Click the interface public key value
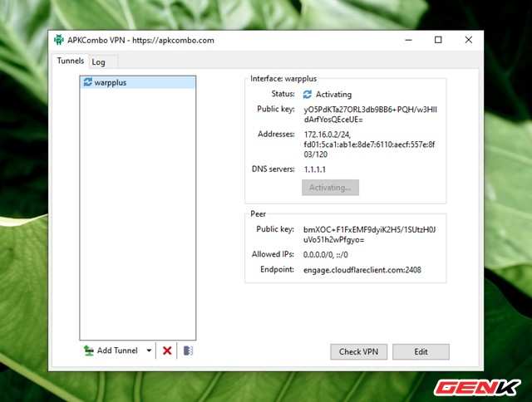Viewport: 532px width, 402px height. 370,115
